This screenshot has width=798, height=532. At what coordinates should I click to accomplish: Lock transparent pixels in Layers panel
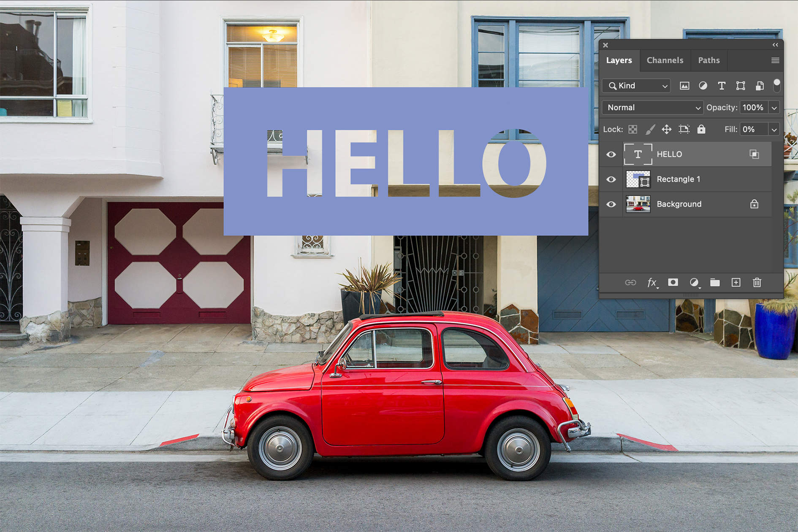(x=632, y=129)
